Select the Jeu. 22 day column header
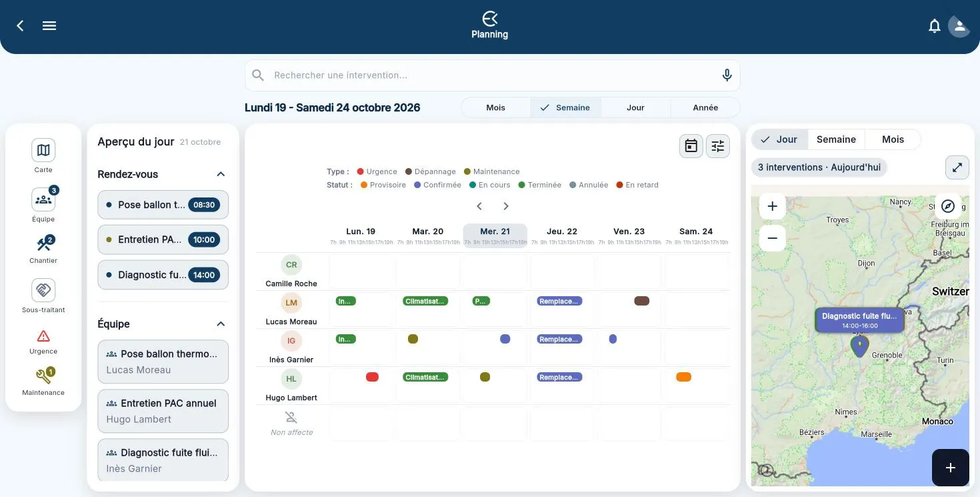Screen dimensions: 980x497 (562, 236)
